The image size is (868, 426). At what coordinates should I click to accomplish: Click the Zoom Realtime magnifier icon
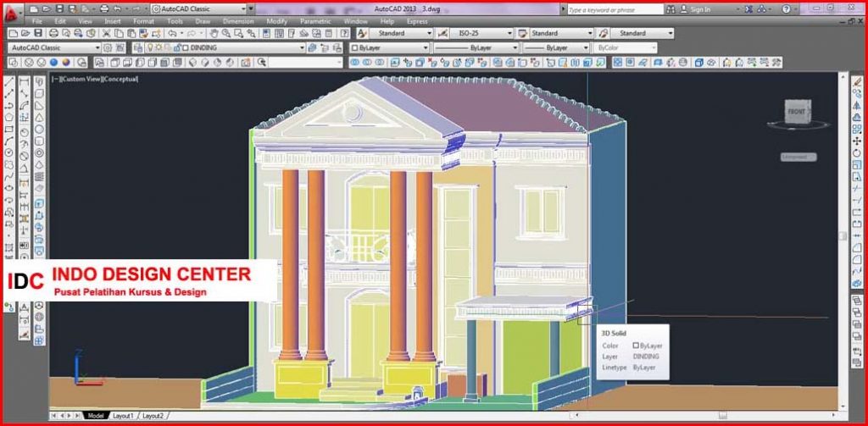point(226,33)
